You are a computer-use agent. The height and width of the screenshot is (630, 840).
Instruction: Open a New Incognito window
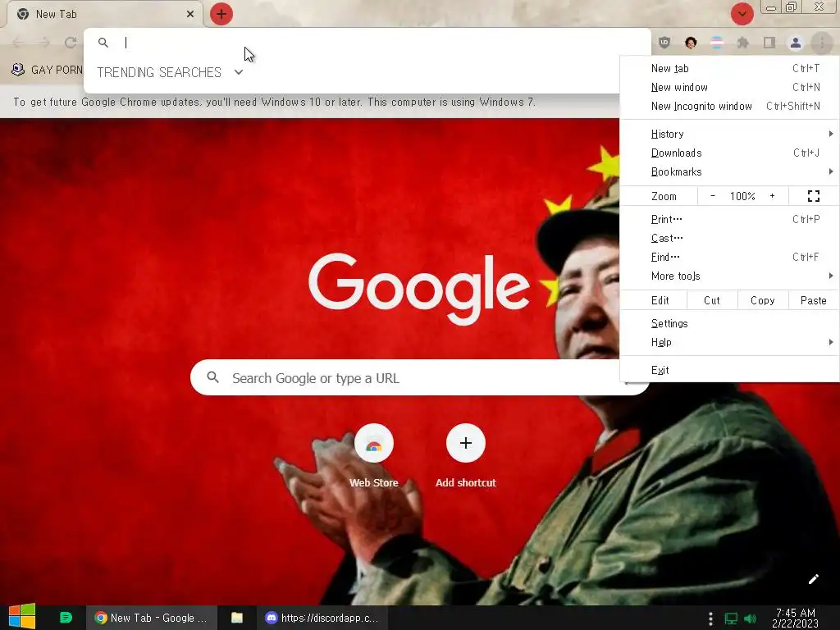tap(729, 106)
